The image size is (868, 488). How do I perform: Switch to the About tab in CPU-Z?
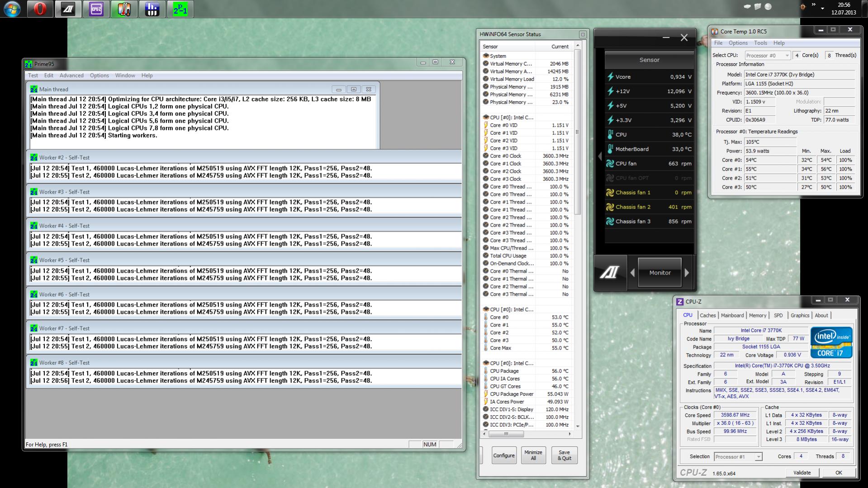pyautogui.click(x=821, y=316)
